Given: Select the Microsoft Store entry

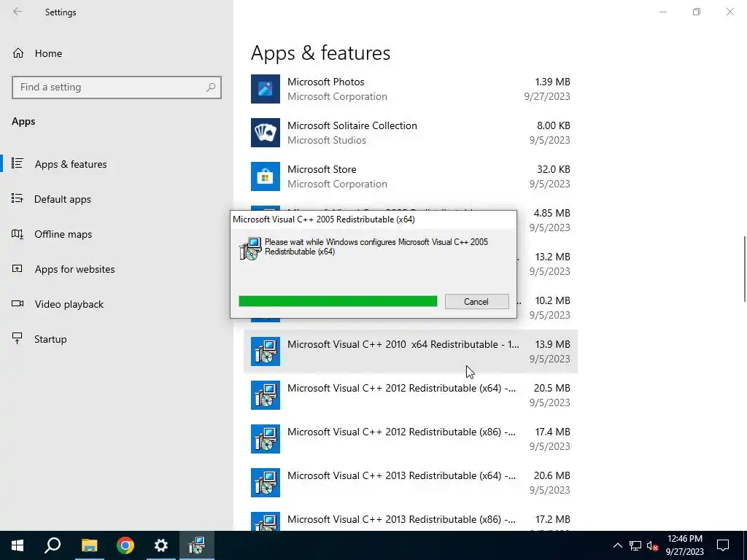Looking at the screenshot, I should coord(411,176).
